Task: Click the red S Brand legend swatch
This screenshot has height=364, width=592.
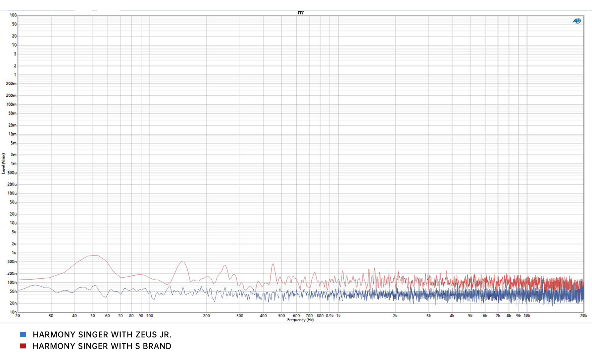Action: pyautogui.click(x=23, y=346)
